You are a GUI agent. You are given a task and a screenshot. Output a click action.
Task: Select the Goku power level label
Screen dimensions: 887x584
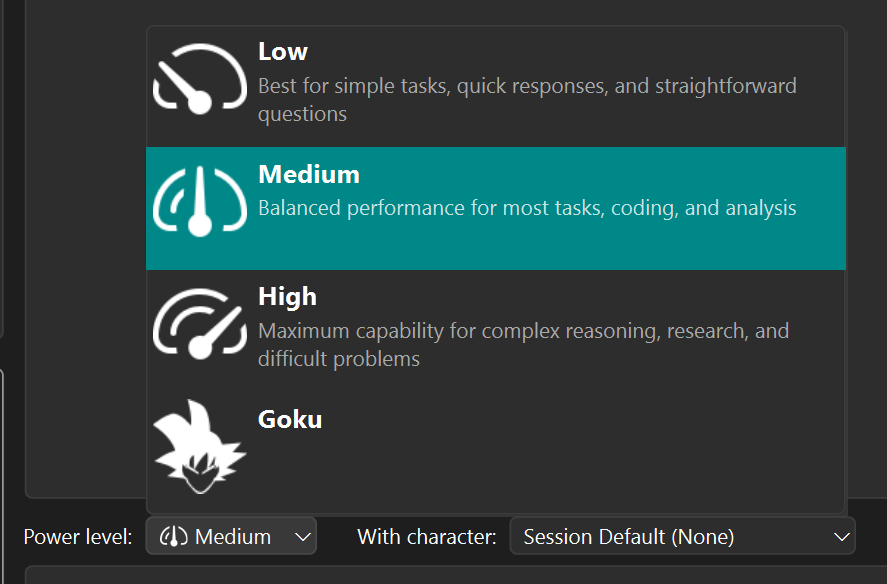[290, 419]
